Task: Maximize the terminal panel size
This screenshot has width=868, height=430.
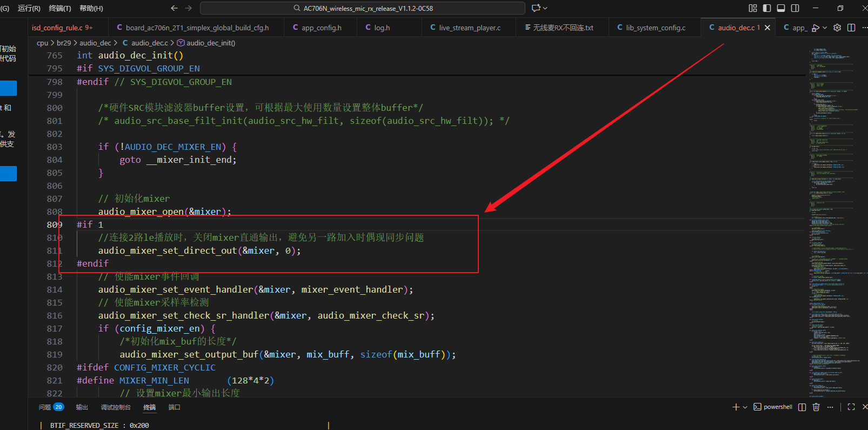Action: (x=851, y=407)
